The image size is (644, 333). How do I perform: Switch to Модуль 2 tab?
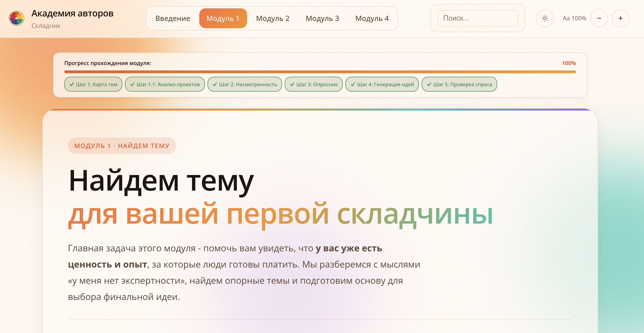pyautogui.click(x=273, y=18)
